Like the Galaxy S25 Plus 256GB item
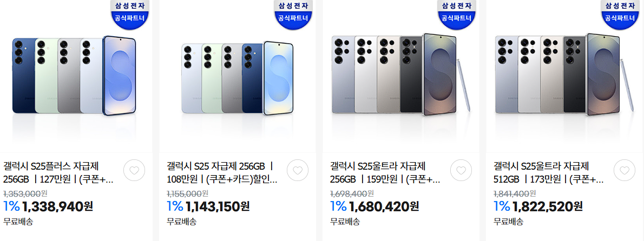This screenshot has height=241, width=644. (134, 171)
